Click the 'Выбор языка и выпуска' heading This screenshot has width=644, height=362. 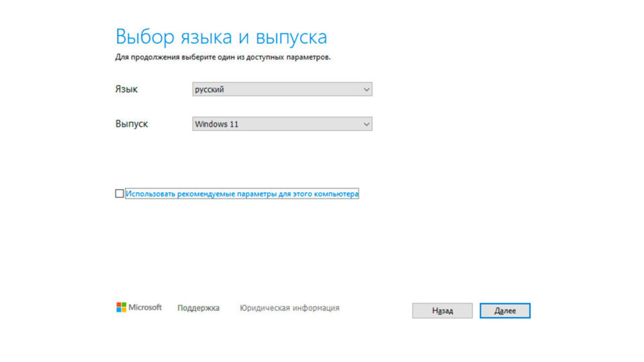[221, 37]
